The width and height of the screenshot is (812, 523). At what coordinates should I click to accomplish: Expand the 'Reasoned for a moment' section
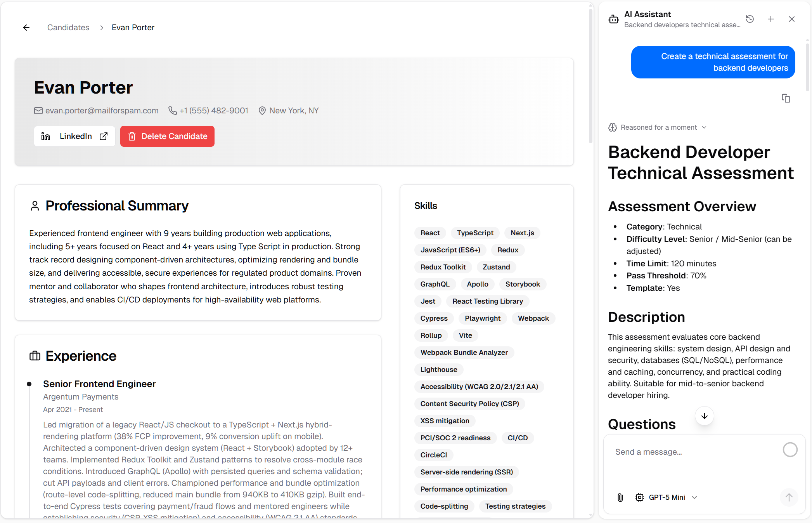click(658, 127)
